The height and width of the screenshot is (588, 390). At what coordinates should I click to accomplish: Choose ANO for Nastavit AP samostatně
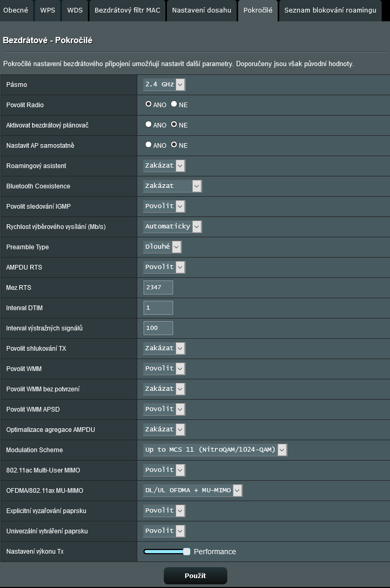point(149,145)
